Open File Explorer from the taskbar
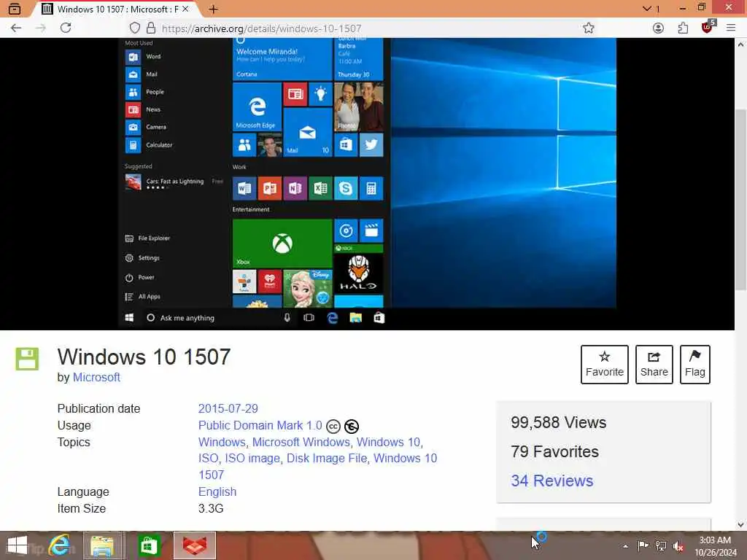 click(x=103, y=545)
